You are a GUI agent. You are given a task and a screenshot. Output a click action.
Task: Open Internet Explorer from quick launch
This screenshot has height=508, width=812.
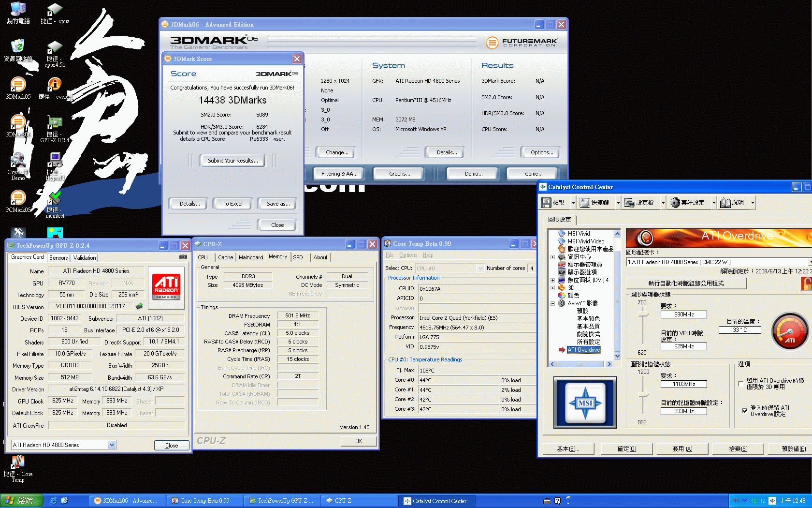tap(54, 501)
